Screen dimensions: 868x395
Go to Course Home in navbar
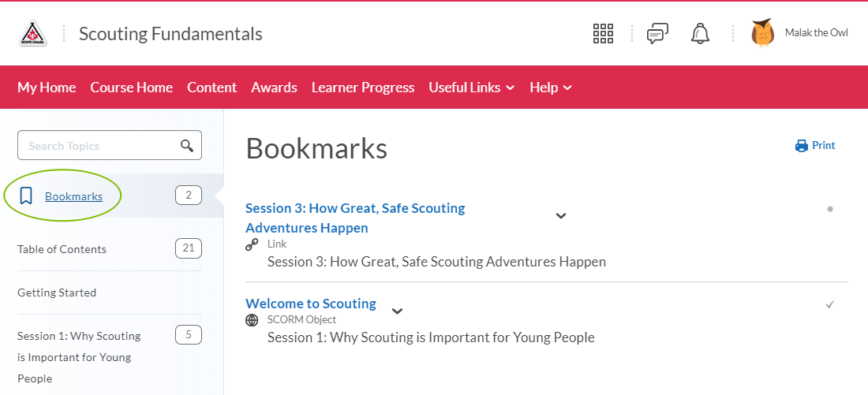click(x=131, y=88)
